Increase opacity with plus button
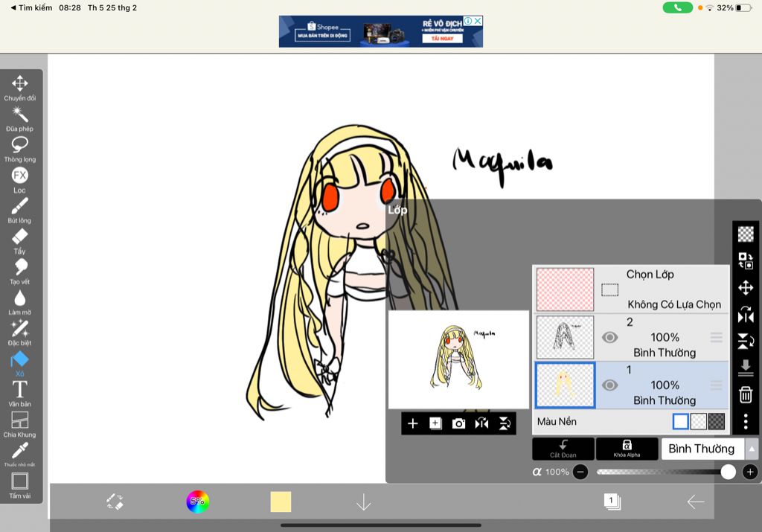762x532 pixels. click(750, 472)
